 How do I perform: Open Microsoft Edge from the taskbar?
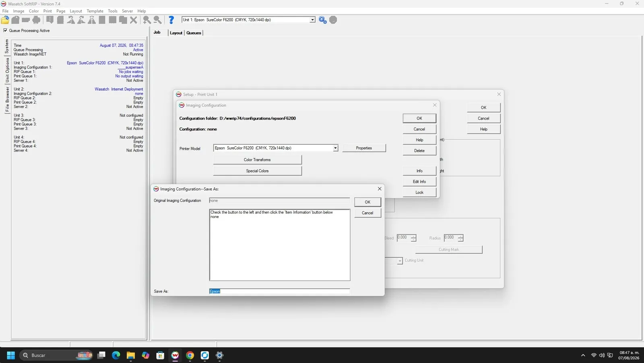pos(116,355)
